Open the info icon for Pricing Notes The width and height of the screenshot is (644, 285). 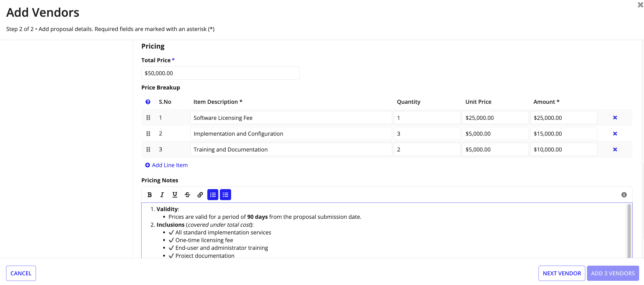(624, 195)
